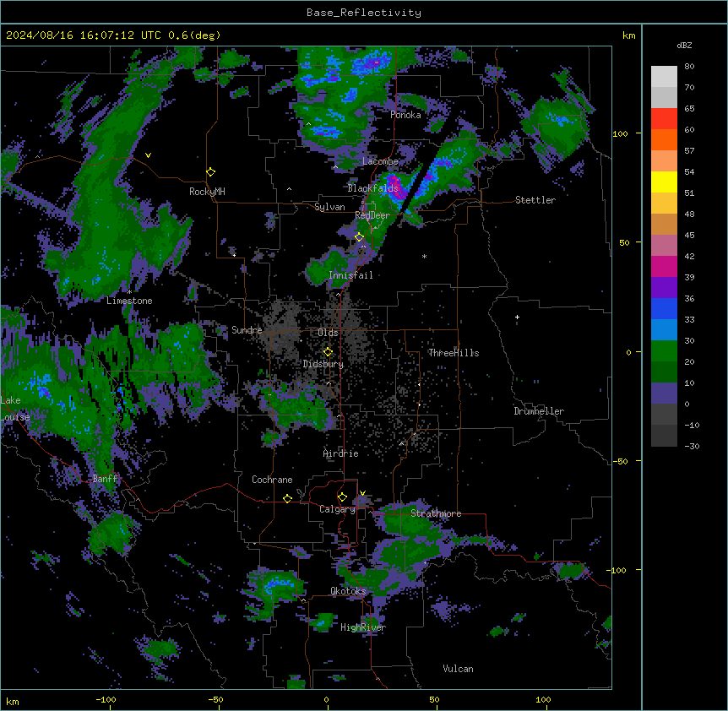Select the purple 39-36 dBZ legend swatch
The height and width of the screenshot is (711, 728).
664,287
